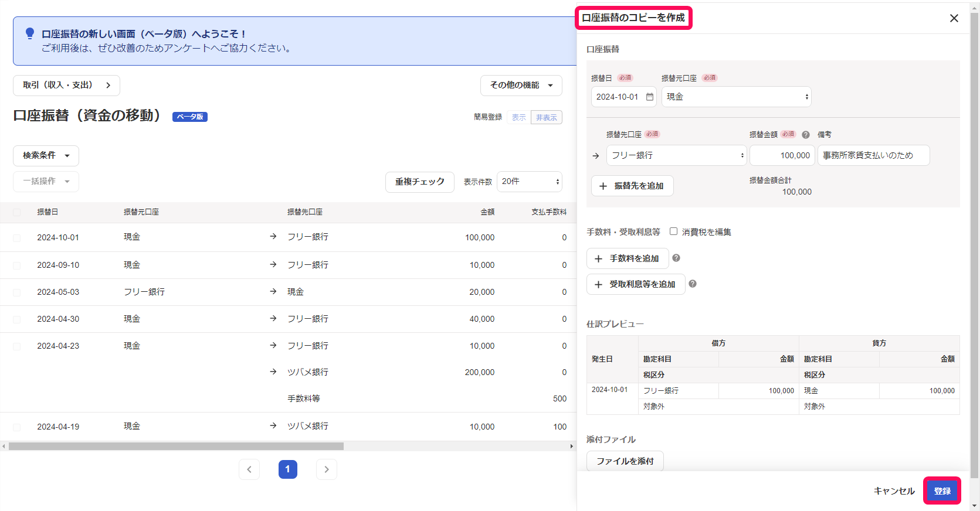
Task: Click arrow icon in 2024-04-30 row
Action: (273, 318)
